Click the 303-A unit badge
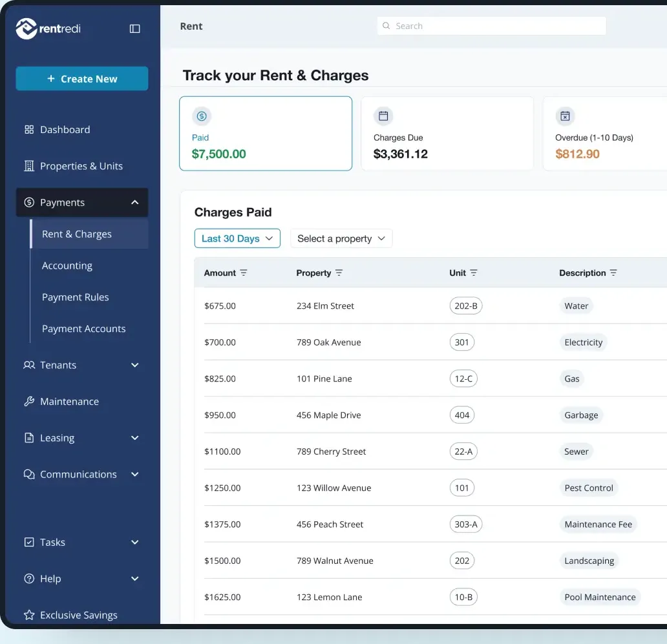Screen dimensions: 667x644 (x=466, y=524)
